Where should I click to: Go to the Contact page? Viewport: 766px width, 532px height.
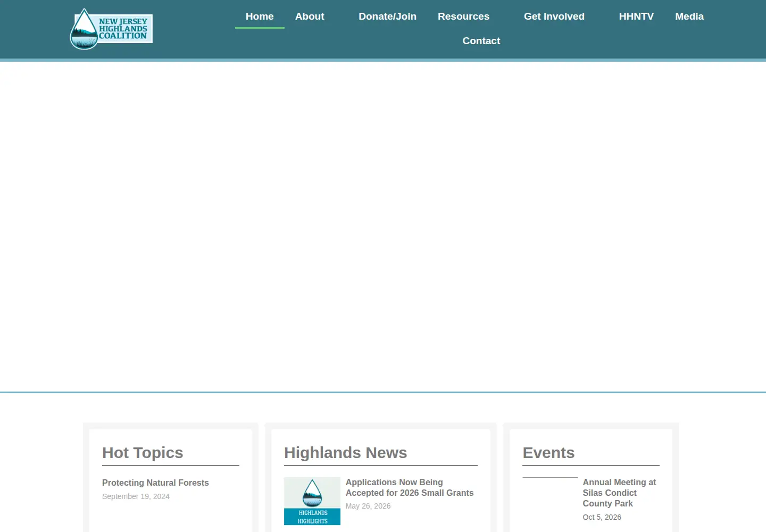(x=481, y=41)
